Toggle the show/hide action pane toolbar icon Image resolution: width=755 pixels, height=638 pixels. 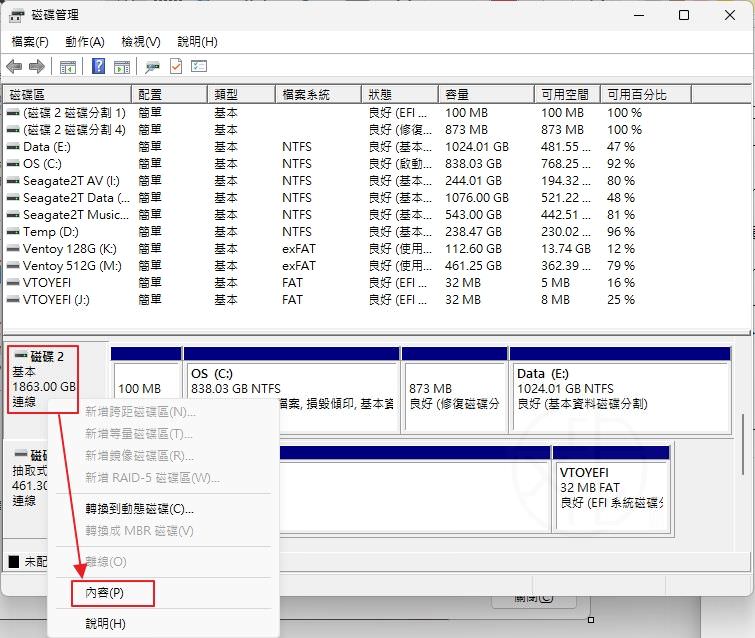pyautogui.click(x=122, y=67)
